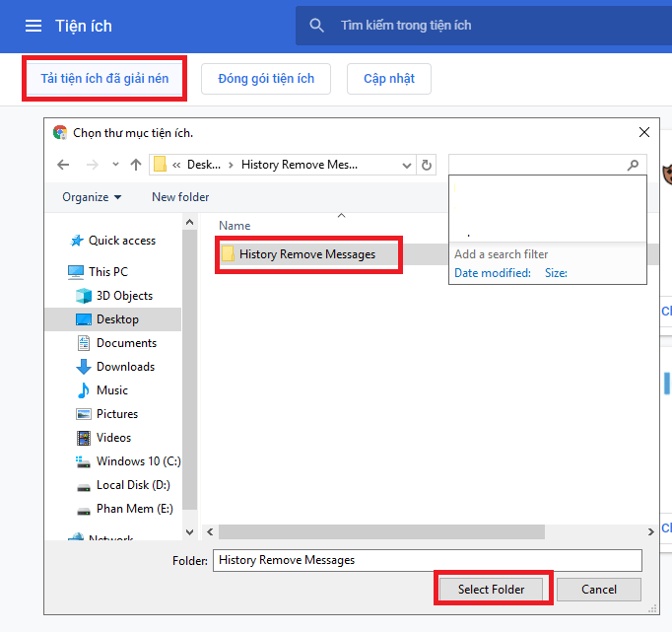
Task: Click the Cancel button
Action: click(x=599, y=590)
